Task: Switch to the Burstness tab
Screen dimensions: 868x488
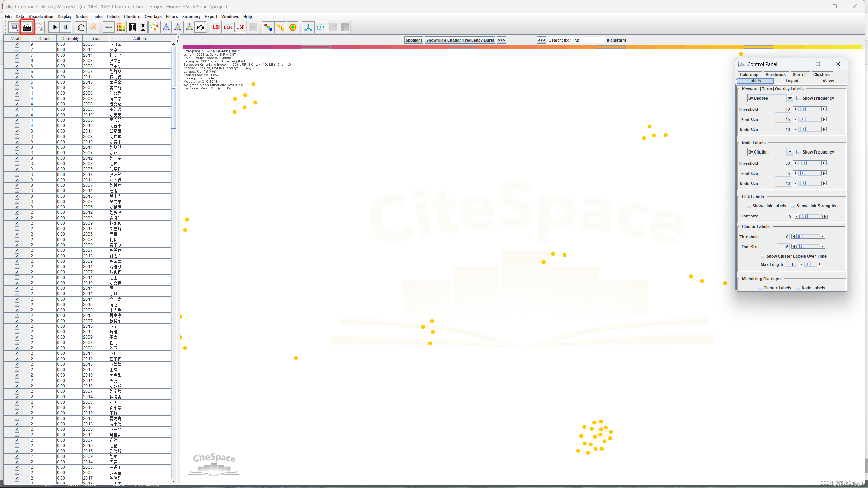Action: 775,74
